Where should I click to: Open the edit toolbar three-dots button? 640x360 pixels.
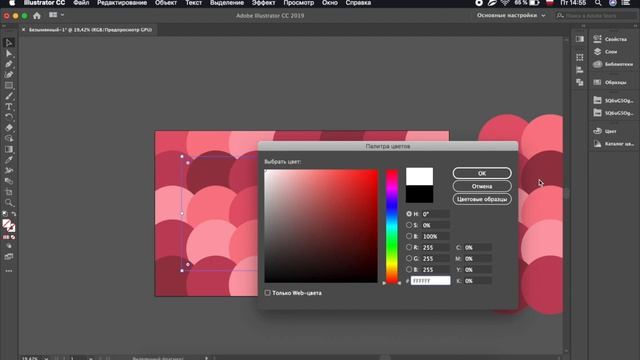coord(9,271)
